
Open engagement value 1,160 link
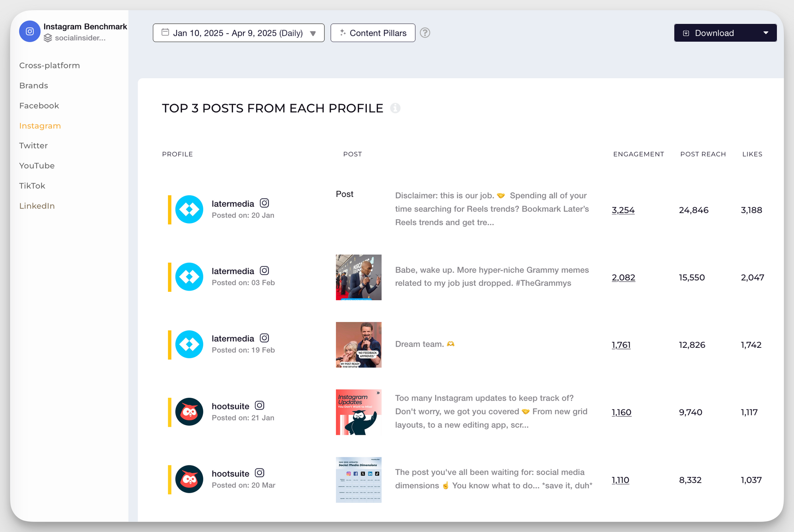coord(622,412)
